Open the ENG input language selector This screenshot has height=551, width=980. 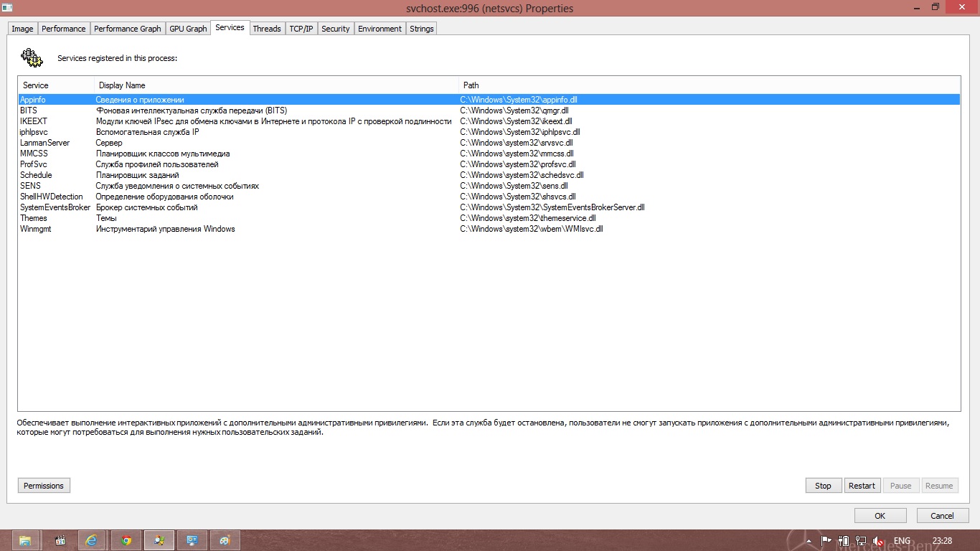[902, 541]
